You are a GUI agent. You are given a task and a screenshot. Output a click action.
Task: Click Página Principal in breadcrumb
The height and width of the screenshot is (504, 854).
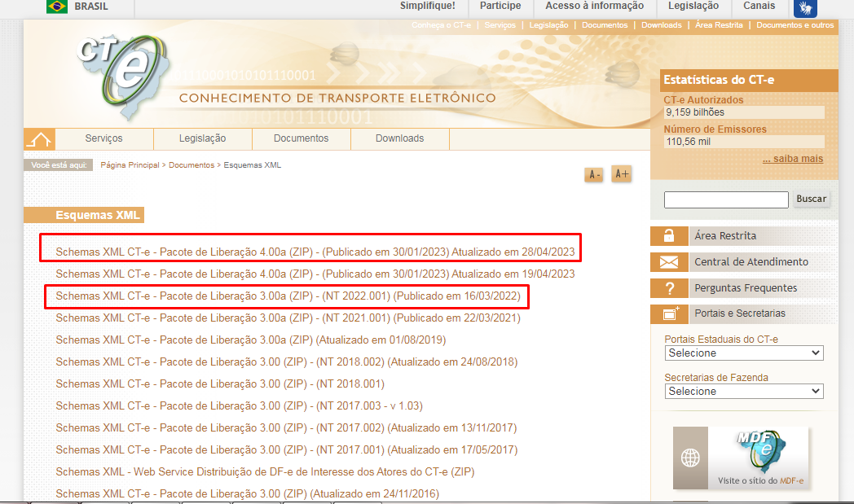click(130, 165)
